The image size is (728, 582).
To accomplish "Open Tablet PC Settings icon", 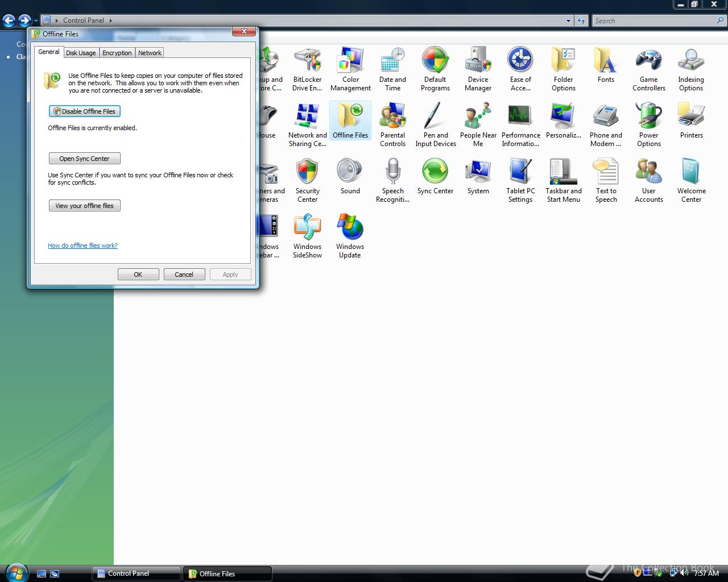I will (520, 180).
